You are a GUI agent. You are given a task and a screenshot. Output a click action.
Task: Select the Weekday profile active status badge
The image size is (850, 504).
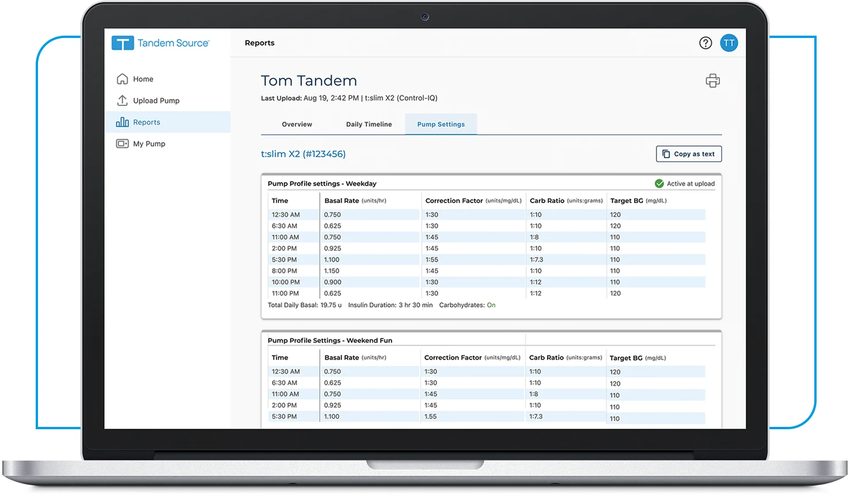(685, 184)
